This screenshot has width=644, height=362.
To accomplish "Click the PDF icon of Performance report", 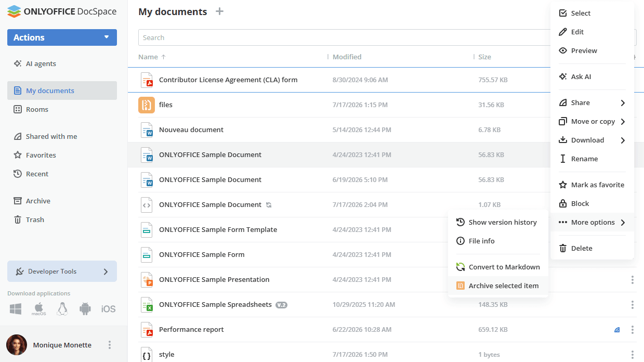I will coord(147,330).
